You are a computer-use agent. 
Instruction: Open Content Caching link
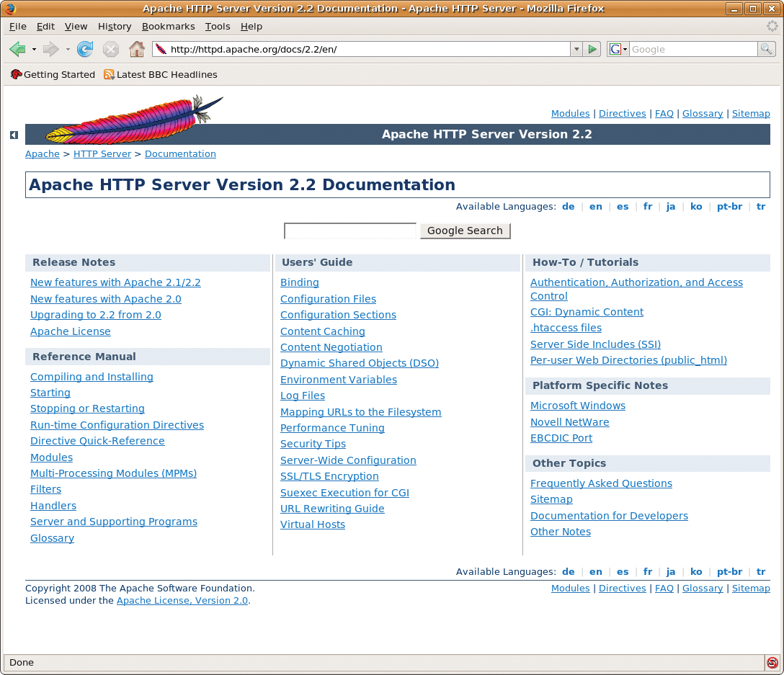pos(323,331)
